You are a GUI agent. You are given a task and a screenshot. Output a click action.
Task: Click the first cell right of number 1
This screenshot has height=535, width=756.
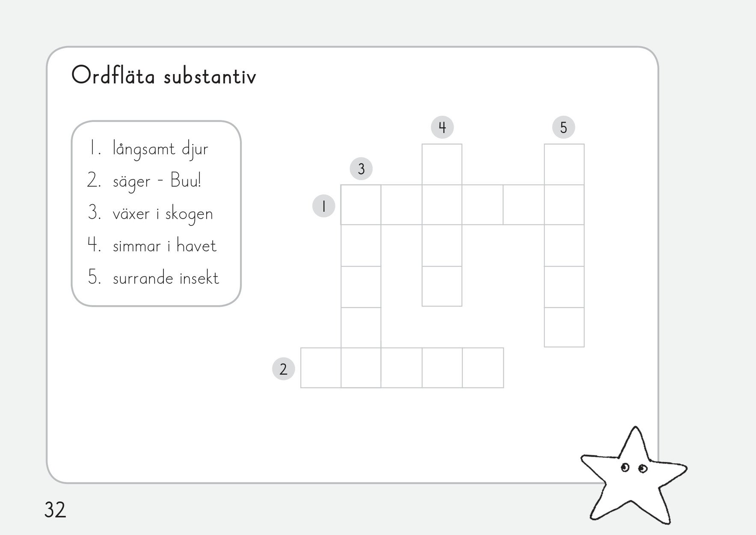(x=361, y=205)
